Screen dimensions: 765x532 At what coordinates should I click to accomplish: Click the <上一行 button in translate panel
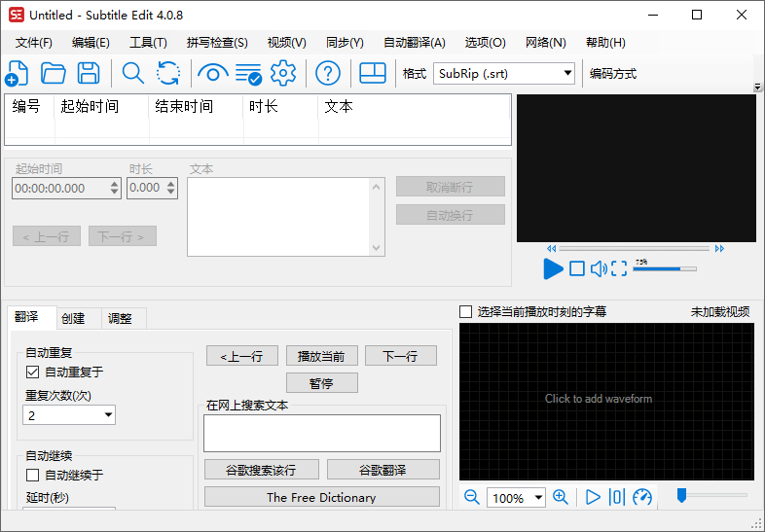coord(242,356)
